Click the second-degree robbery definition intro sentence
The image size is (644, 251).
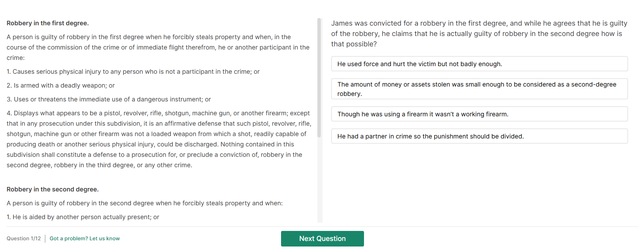pyautogui.click(x=144, y=203)
